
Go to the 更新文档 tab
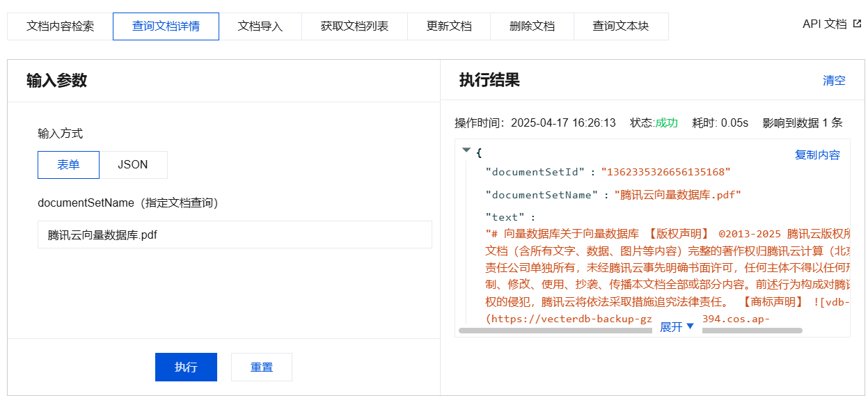[449, 26]
